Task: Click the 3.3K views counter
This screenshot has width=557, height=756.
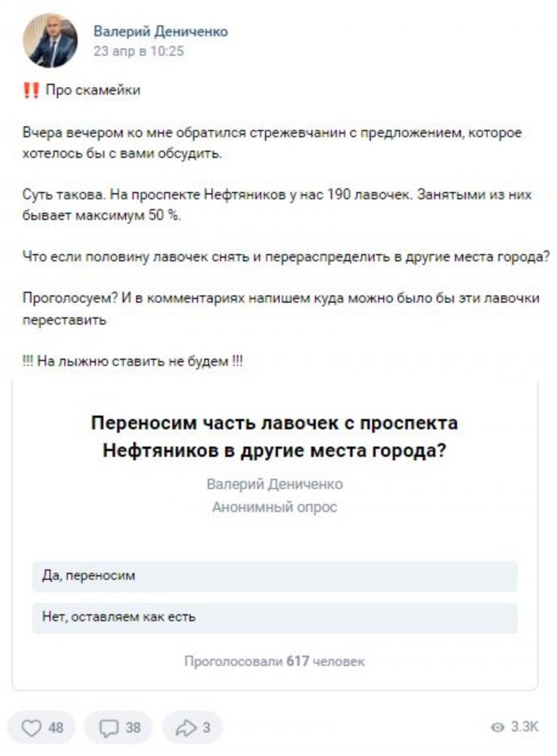Action: point(524,727)
